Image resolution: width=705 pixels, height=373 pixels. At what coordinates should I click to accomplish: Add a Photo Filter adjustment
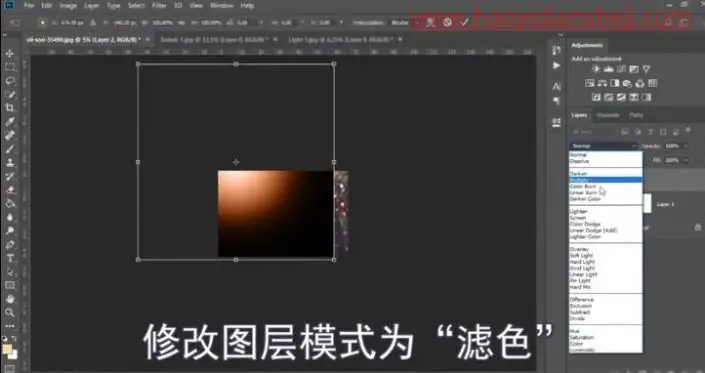[x=628, y=83]
